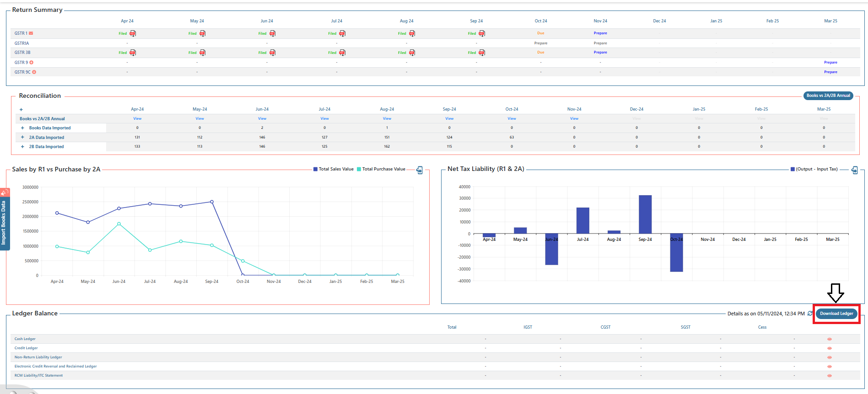Toggle Total Purchase Value legend series
The width and height of the screenshot is (868, 394).
click(x=381, y=169)
